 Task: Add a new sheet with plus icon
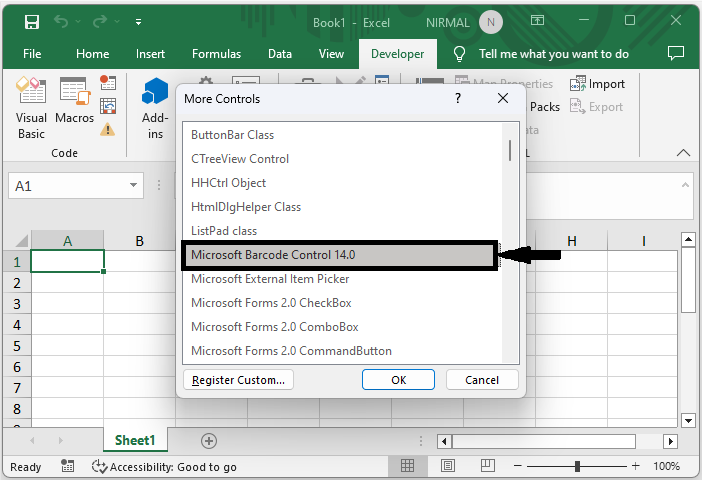[209, 441]
